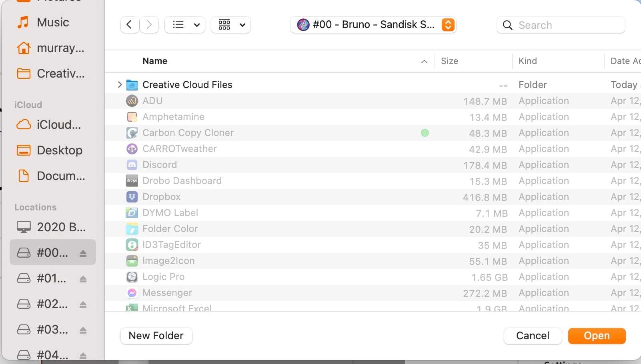
Task: Select the Discord file name
Action: pyautogui.click(x=160, y=165)
